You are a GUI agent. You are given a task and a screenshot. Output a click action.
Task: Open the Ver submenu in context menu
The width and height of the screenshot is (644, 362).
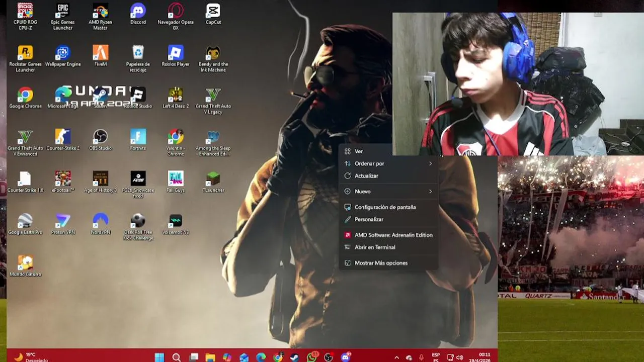(x=388, y=151)
